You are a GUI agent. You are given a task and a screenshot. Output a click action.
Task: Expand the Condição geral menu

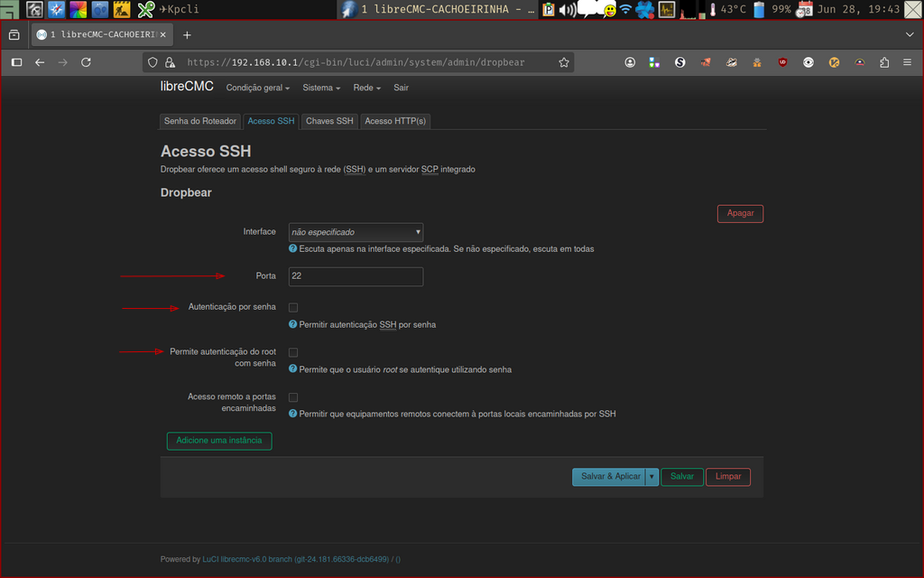pyautogui.click(x=257, y=88)
